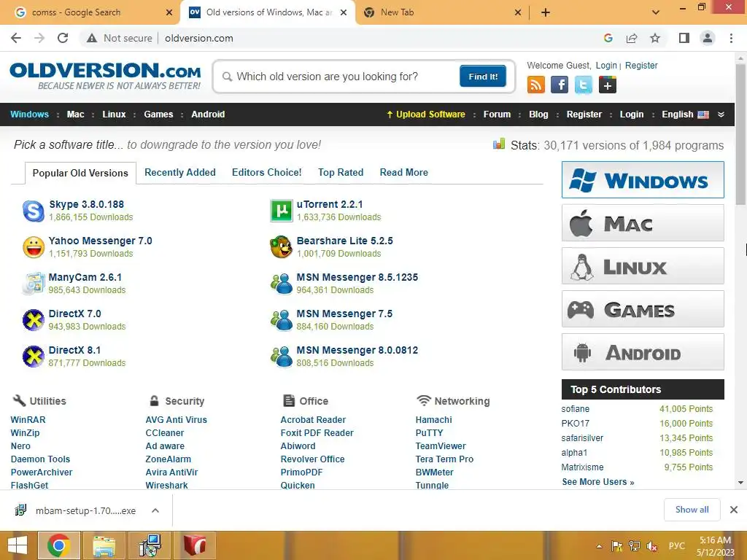Go back with the browser back arrow
Viewport: 747px width, 560px height.
16,38
